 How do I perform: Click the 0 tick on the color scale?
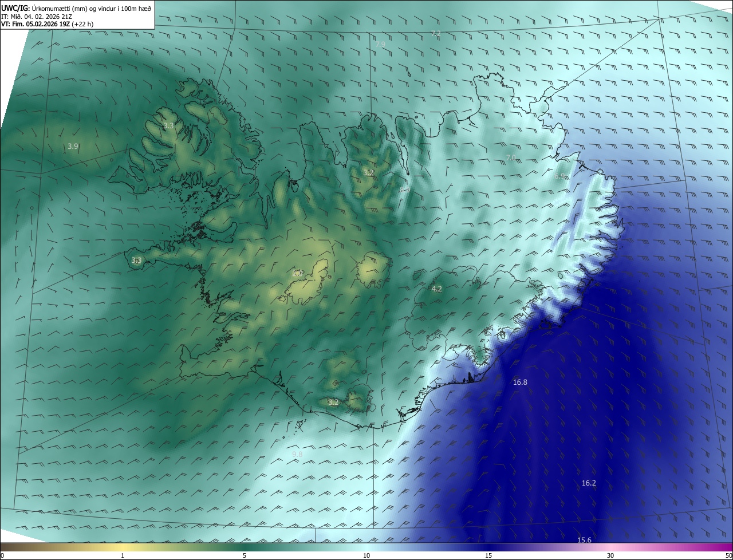point(2,556)
